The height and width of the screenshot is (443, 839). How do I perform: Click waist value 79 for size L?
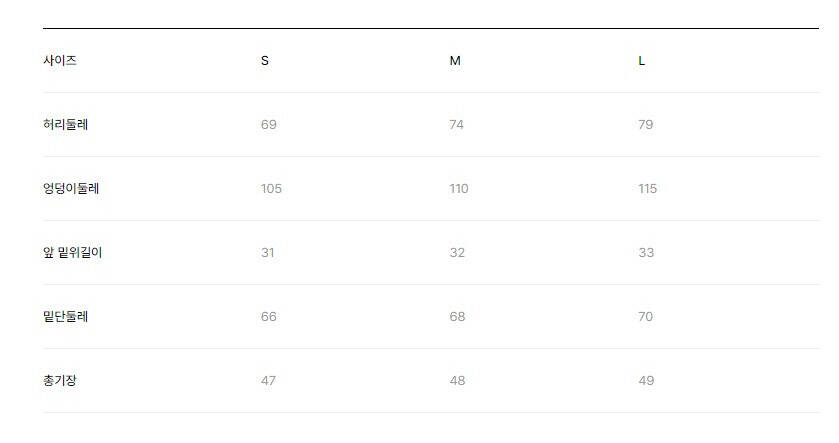coord(646,125)
